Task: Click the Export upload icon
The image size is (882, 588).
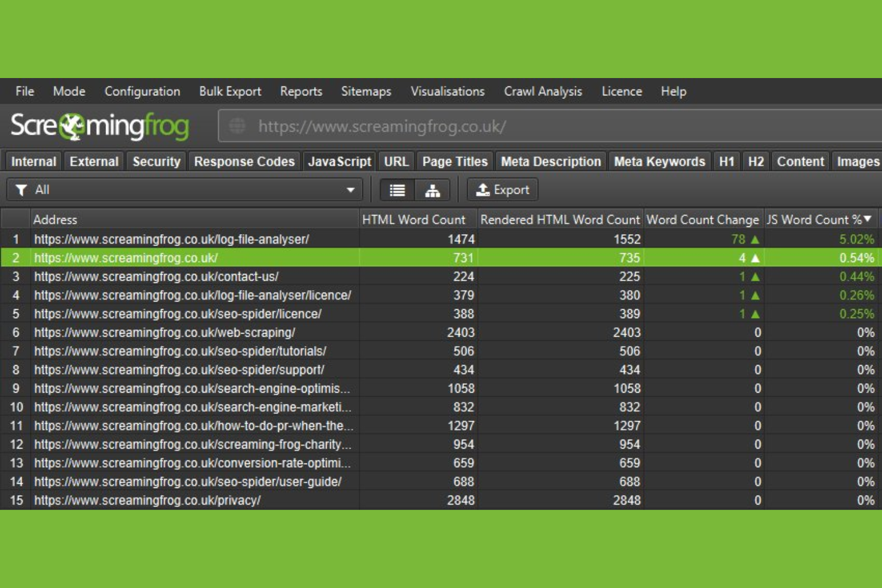Action: click(483, 189)
